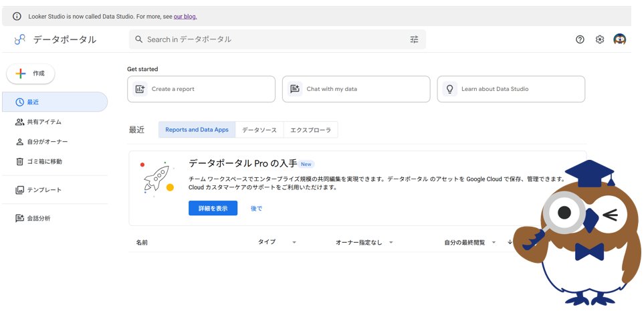Image resolution: width=644 pixels, height=315 pixels.
Task: Click the trash can icon beside ゴミ箱に移動
Action: tap(19, 161)
